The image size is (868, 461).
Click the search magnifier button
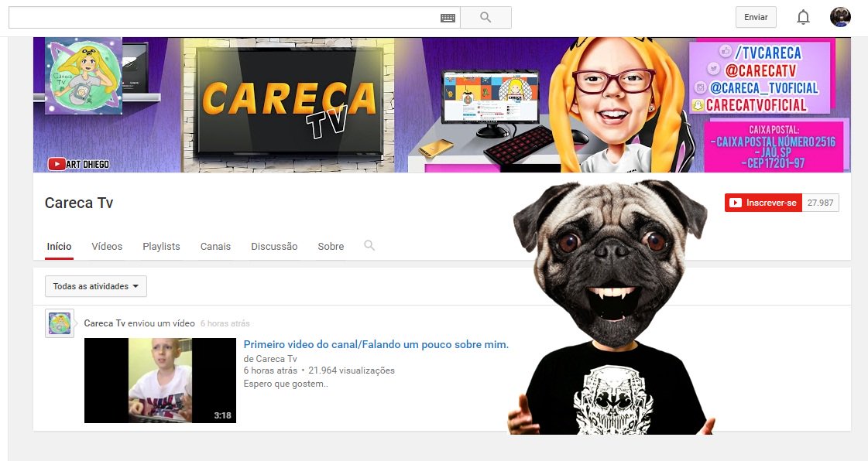pos(485,17)
